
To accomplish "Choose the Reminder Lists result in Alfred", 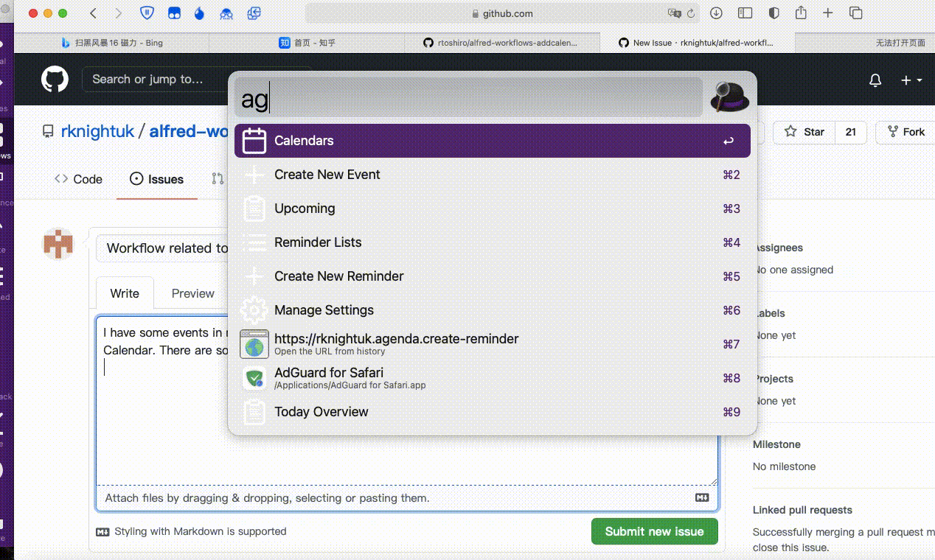I will [x=493, y=242].
